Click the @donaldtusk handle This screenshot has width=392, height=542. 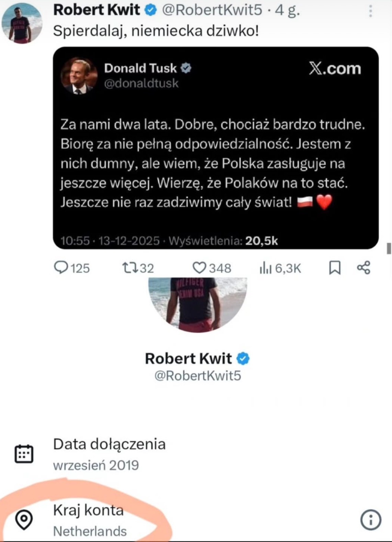(x=141, y=83)
